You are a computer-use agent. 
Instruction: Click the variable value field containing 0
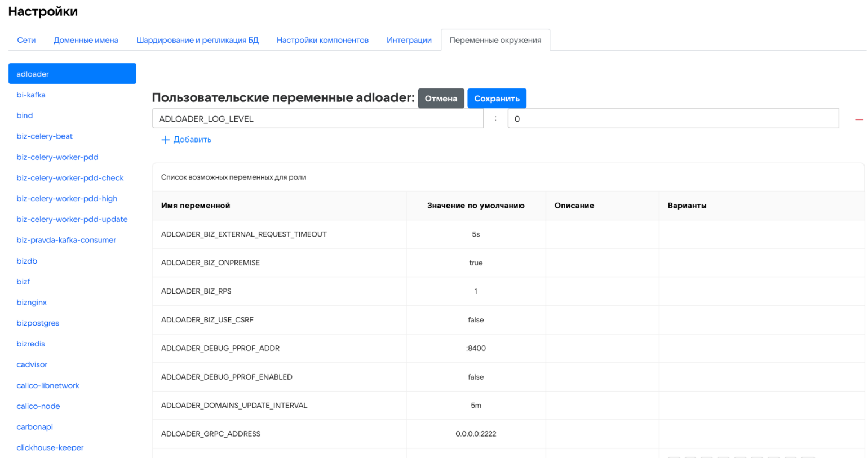[672, 119]
